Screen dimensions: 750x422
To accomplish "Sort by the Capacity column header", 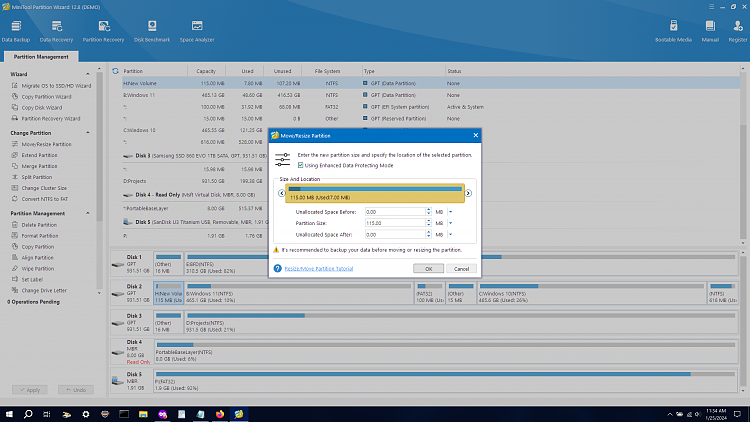I will click(206, 71).
